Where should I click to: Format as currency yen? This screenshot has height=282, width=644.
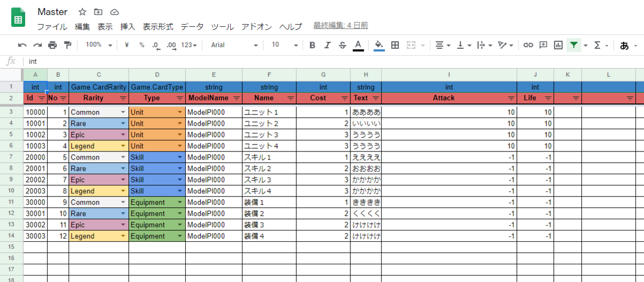pos(127,45)
